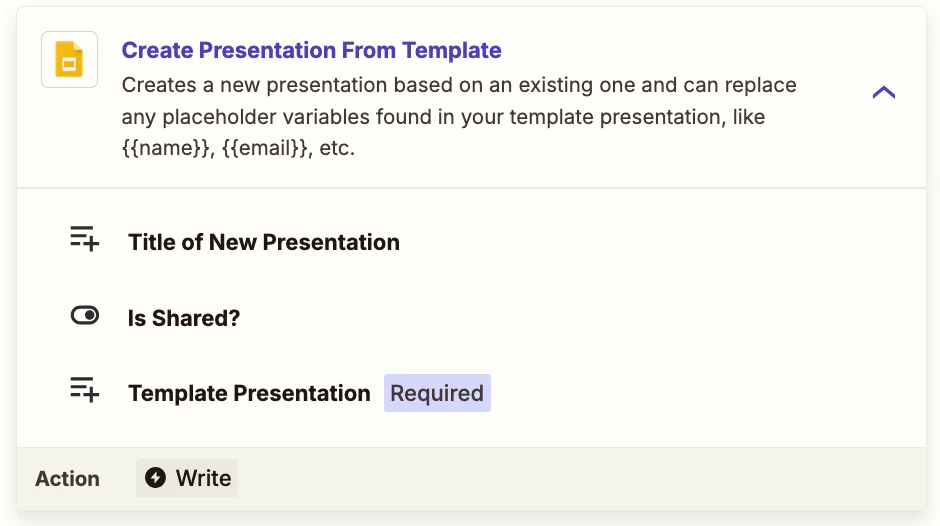Collapse the action card with the chevron
Screen dimensions: 940x526
click(x=884, y=92)
